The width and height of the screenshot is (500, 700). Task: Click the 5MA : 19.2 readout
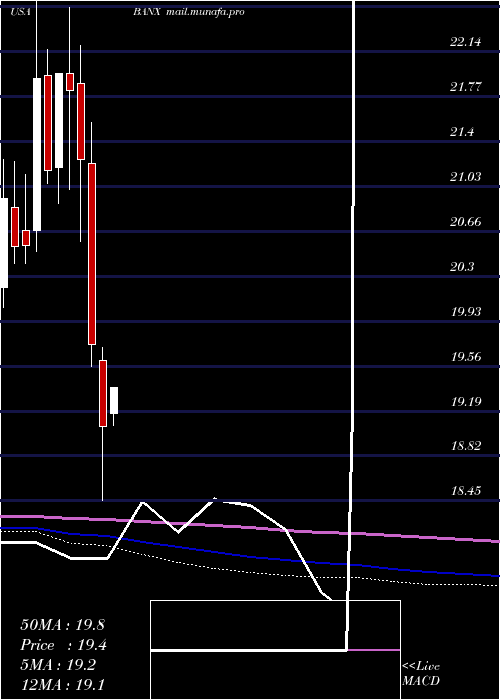[x=58, y=665]
